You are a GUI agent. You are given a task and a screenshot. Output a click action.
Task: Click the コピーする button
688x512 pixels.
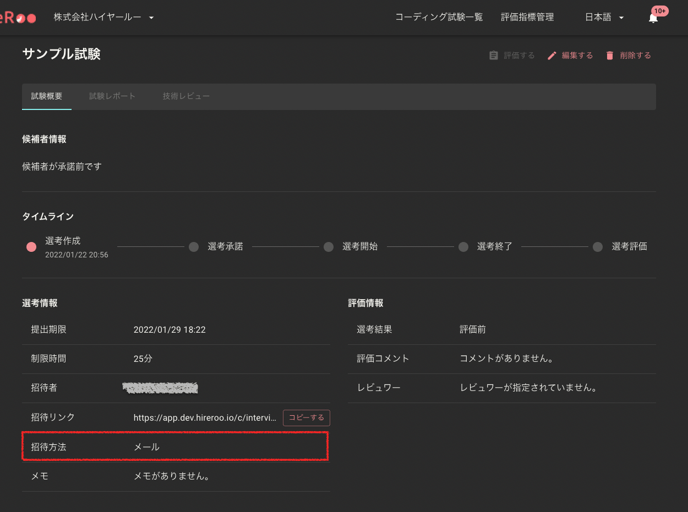306,418
